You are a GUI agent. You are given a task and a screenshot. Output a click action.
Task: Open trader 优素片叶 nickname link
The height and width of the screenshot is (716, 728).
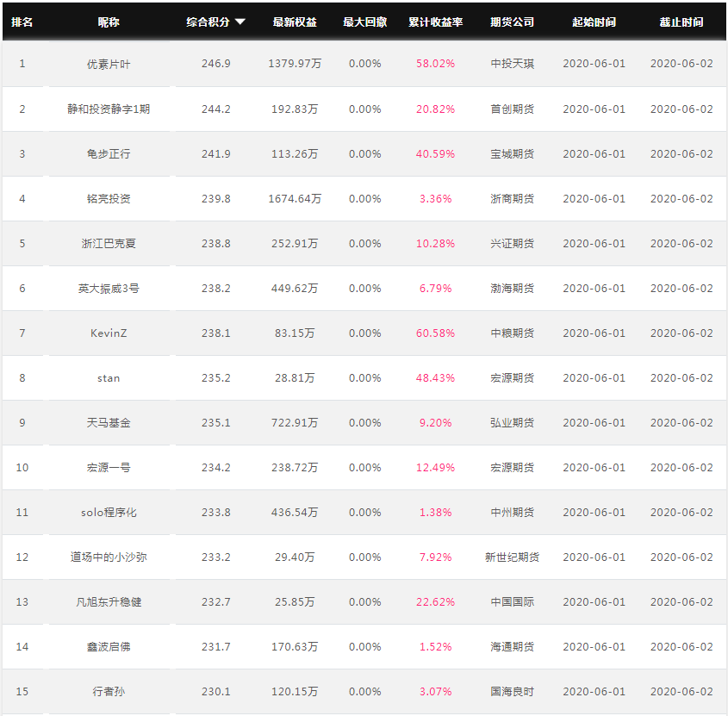109,64
